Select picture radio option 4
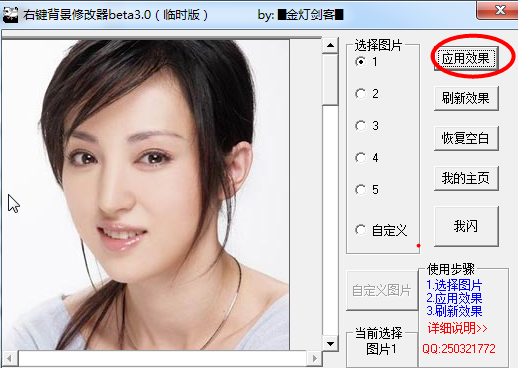This screenshot has width=518, height=368. click(367, 158)
